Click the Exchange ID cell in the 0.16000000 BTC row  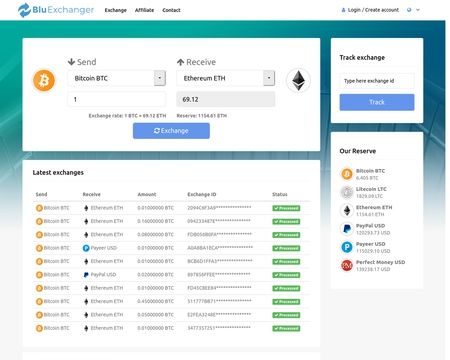[x=219, y=221]
